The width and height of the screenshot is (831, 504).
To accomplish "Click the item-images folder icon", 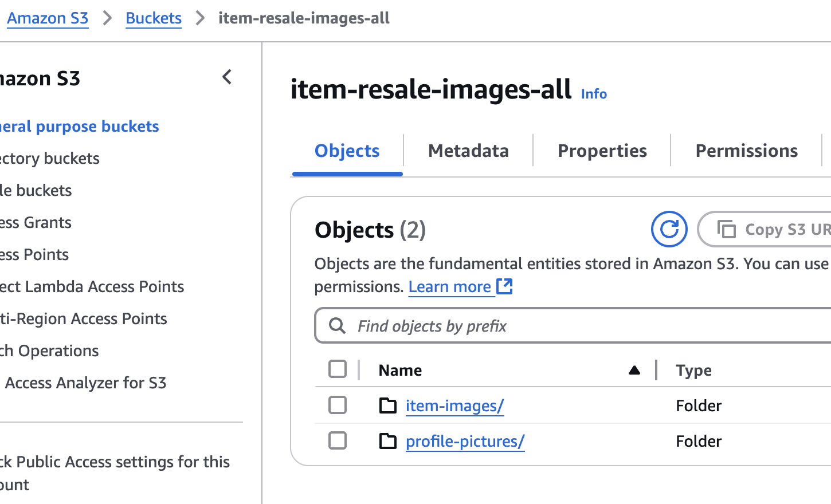I will pos(388,405).
